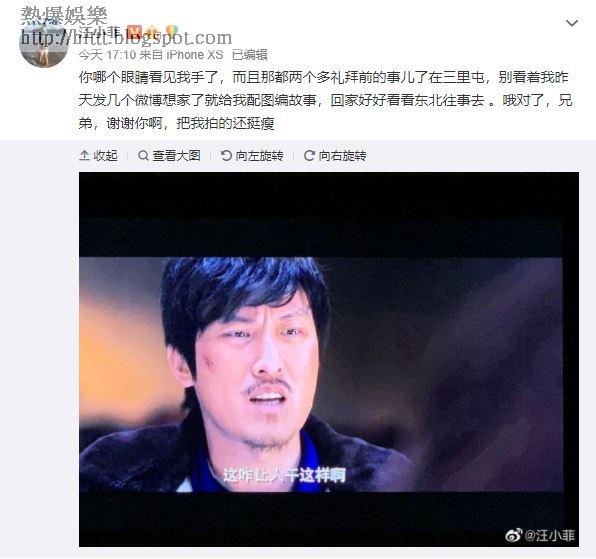Screen dimensions: 596x559
Task: Open the 汪小菲 username link
Action: (x=100, y=32)
